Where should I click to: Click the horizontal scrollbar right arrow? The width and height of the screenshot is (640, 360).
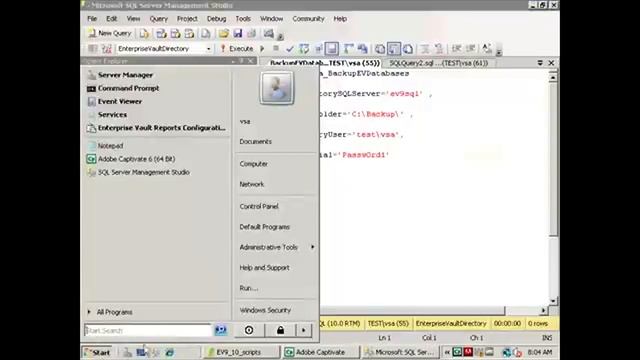[543, 311]
